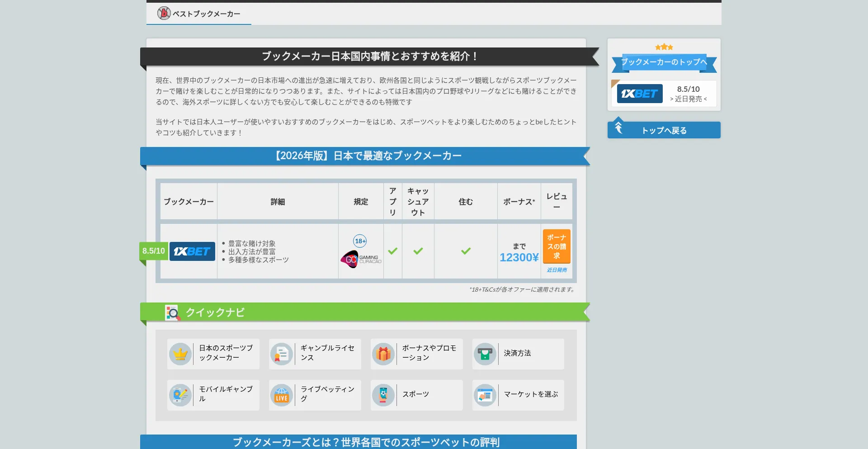Click the phone-with-ball icon for スポーツ
This screenshot has height=449, width=868.
point(383,395)
